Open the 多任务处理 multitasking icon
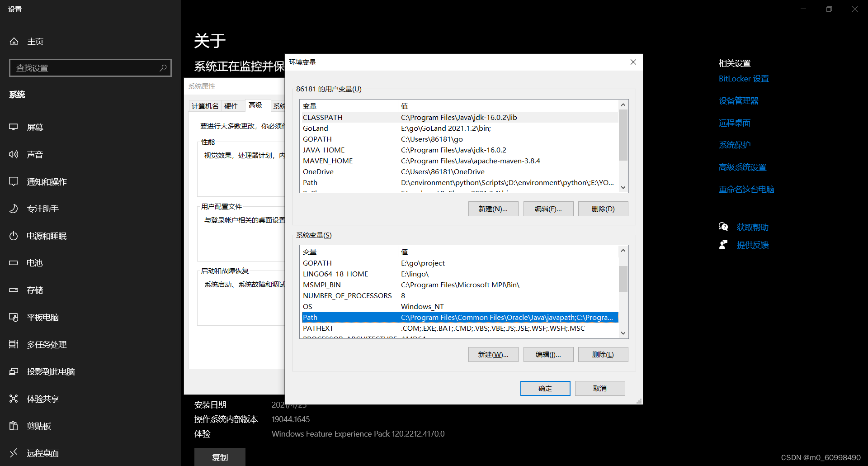This screenshot has height=466, width=868. (14, 344)
